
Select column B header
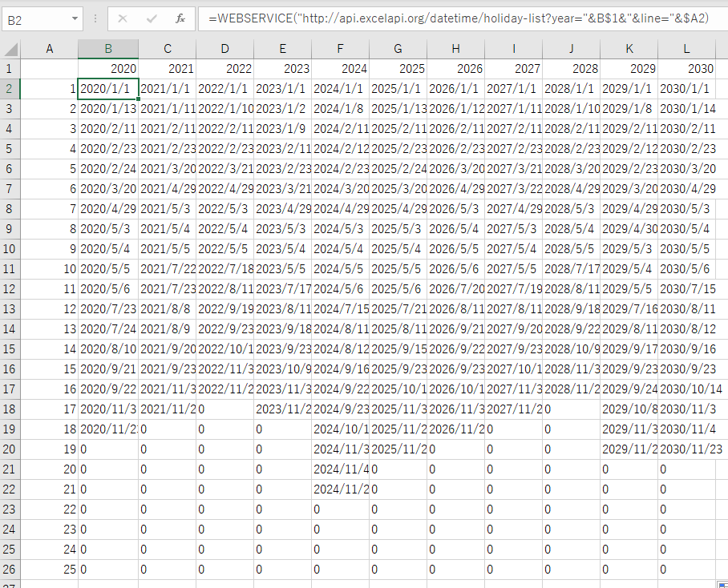pos(108,49)
